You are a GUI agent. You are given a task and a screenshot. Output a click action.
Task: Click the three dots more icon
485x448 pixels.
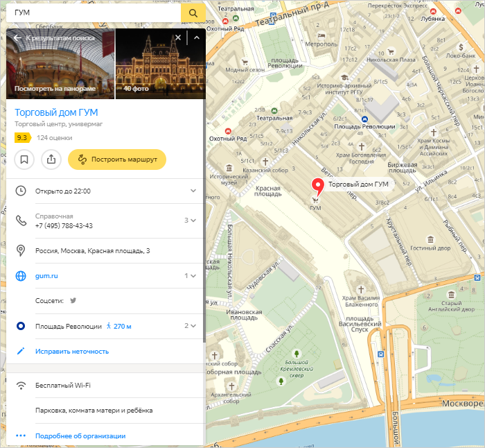(x=21, y=436)
